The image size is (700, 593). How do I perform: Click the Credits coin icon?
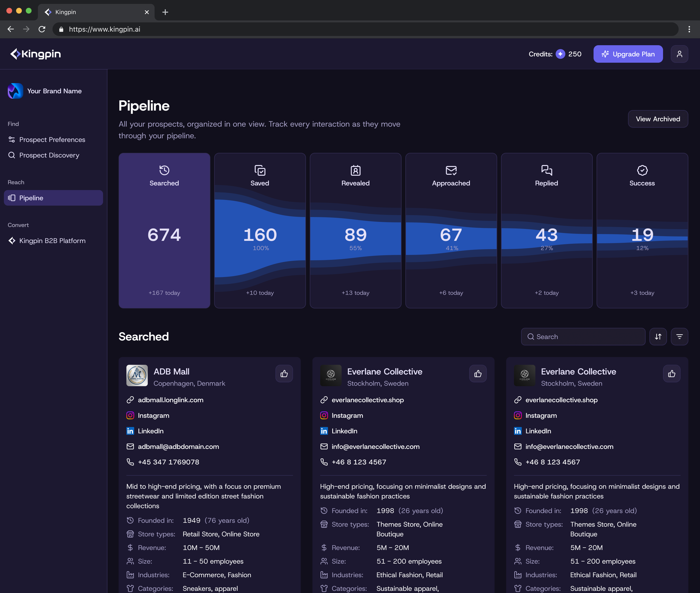point(560,54)
